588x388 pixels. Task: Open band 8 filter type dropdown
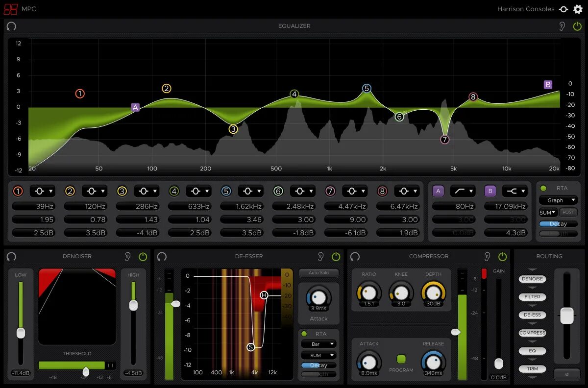[406, 191]
